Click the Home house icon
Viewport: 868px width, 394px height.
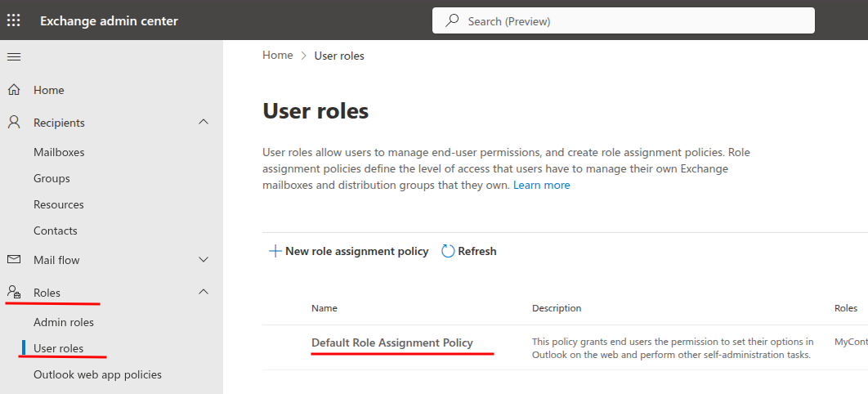14,90
